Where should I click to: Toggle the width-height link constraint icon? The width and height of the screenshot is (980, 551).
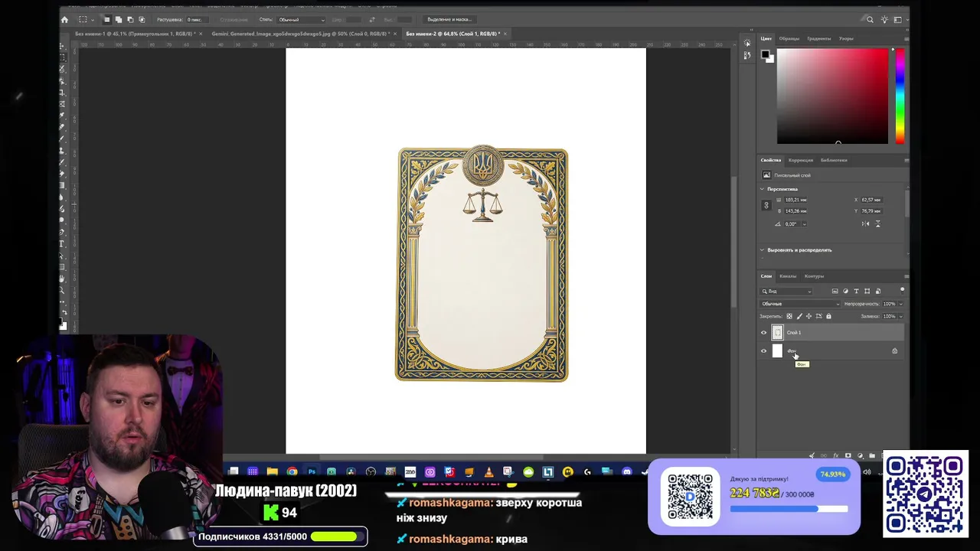[x=766, y=205]
